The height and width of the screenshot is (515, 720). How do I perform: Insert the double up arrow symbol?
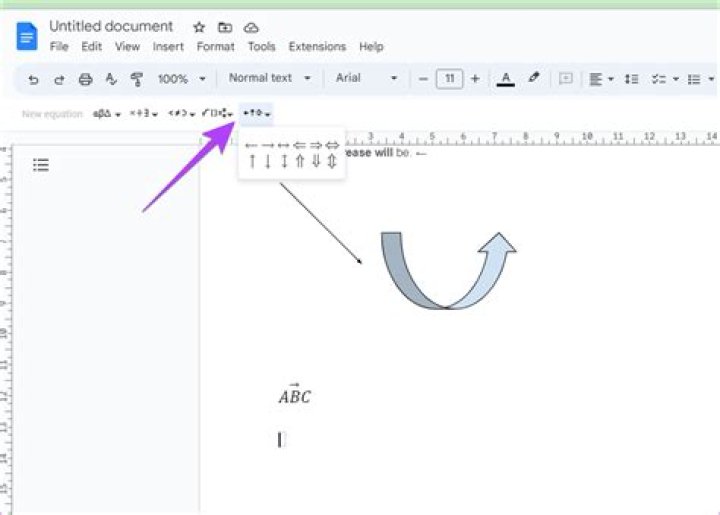tap(299, 161)
